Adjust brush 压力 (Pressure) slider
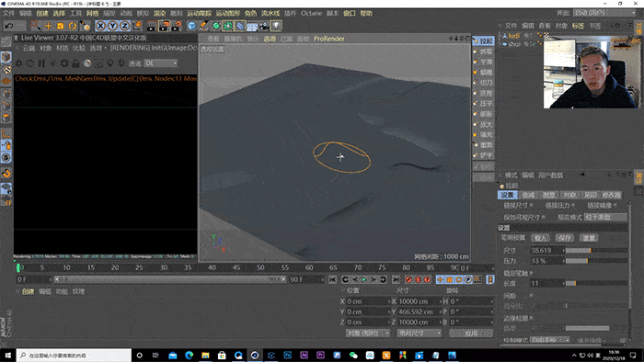Image resolution: width=644 pixels, height=362 pixels. pos(596,261)
